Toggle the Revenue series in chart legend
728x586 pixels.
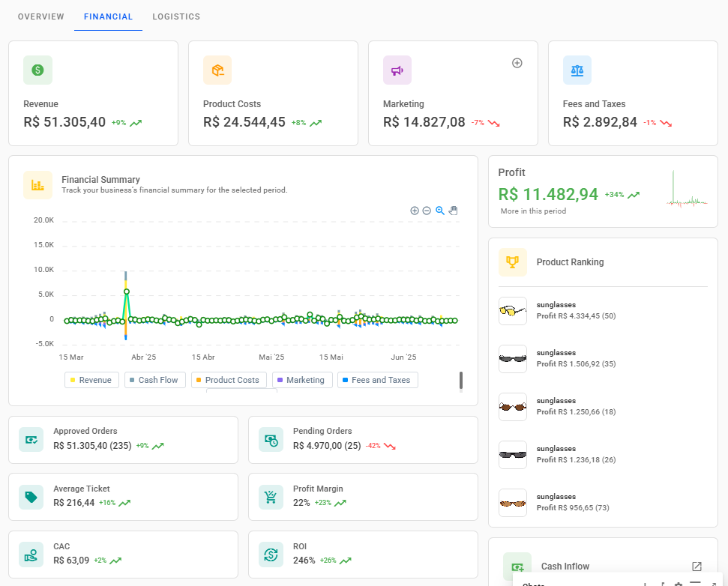coord(91,380)
